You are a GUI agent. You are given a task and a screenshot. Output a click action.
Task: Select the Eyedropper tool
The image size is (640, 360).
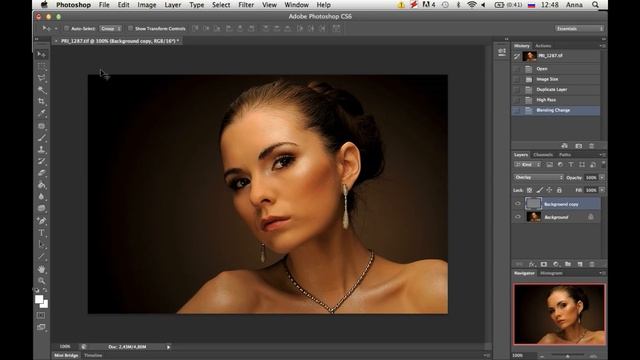click(x=41, y=113)
